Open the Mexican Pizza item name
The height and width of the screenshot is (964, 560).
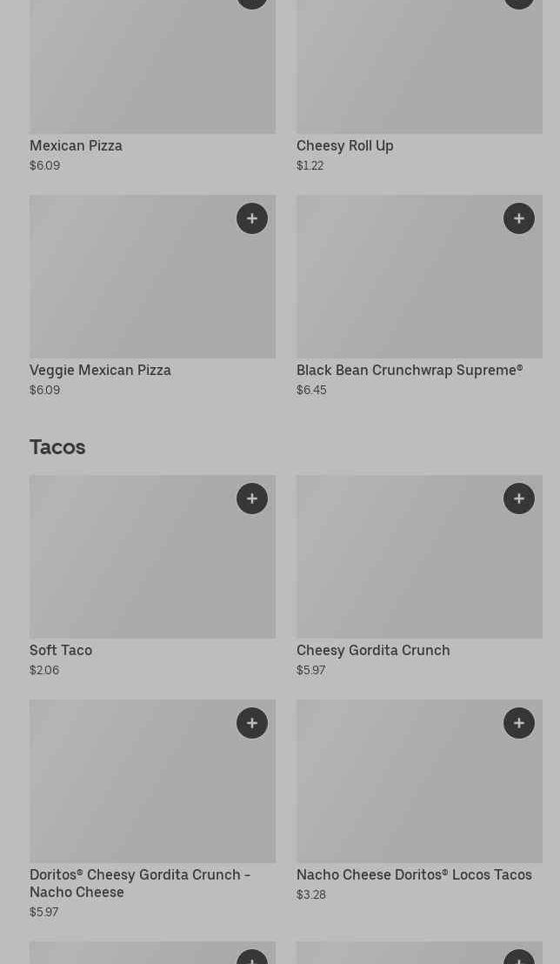click(x=76, y=146)
